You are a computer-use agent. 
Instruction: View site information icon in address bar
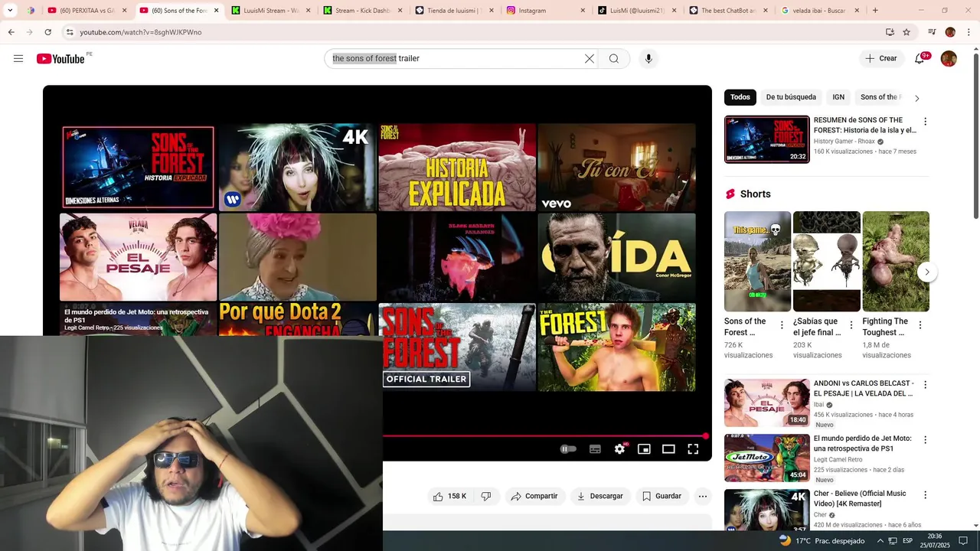tap(69, 32)
